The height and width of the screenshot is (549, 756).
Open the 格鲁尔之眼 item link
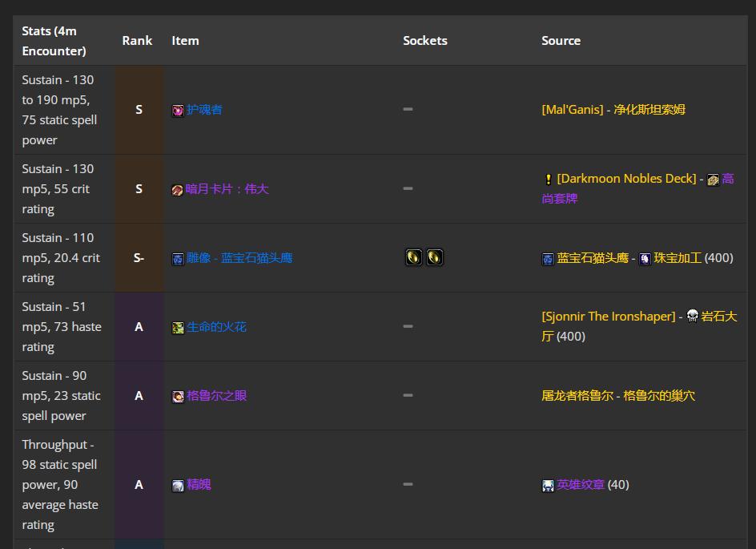pos(216,396)
